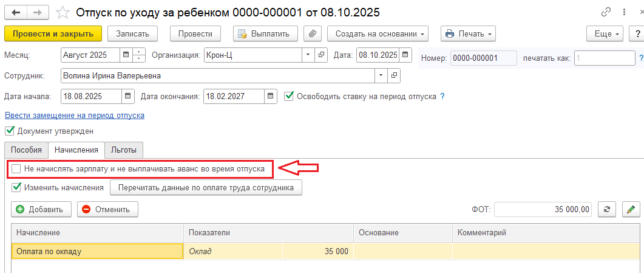Select 'Оплата по окладу' table cell
Screen dimensions: 644x273
click(x=97, y=251)
